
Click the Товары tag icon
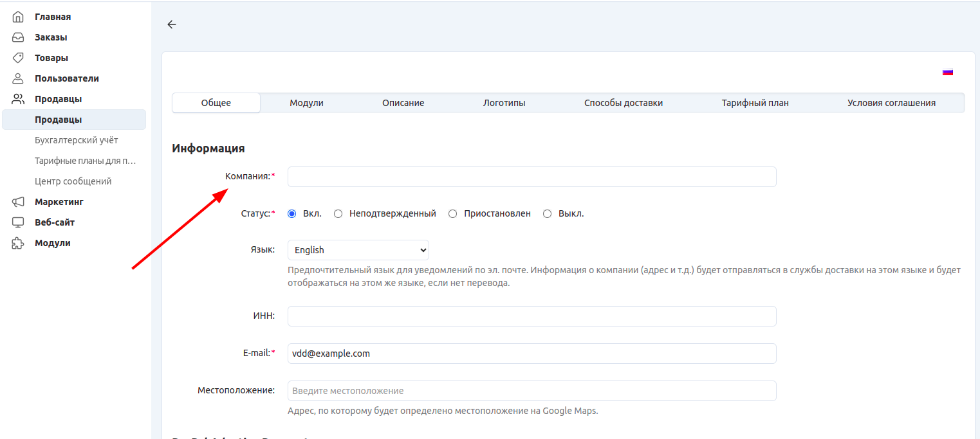click(x=18, y=58)
